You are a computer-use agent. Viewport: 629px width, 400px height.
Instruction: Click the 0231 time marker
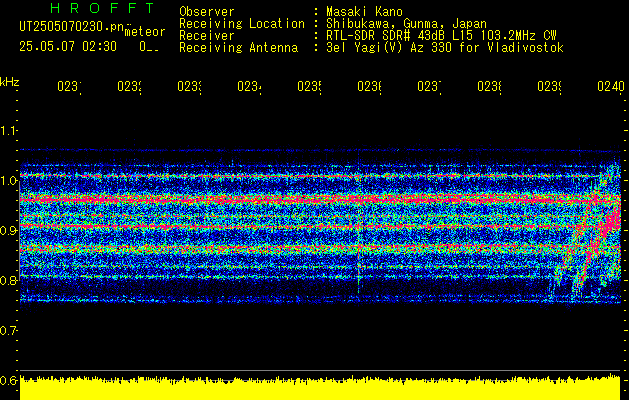tap(69, 86)
